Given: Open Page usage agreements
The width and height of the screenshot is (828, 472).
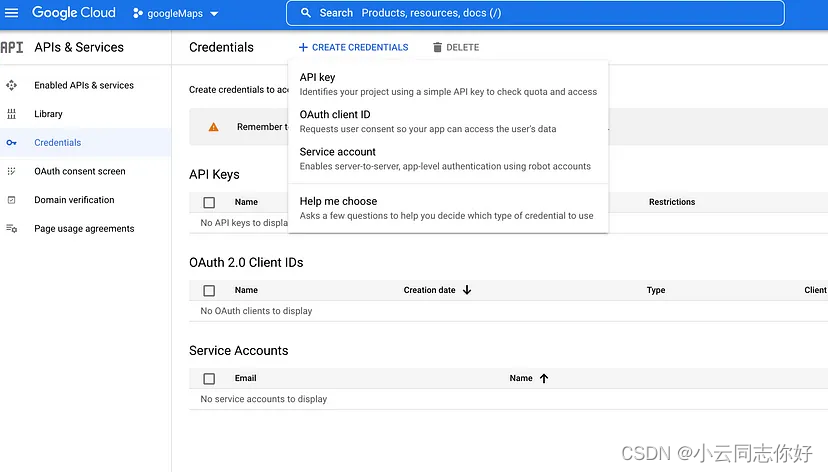Looking at the screenshot, I should point(84,229).
